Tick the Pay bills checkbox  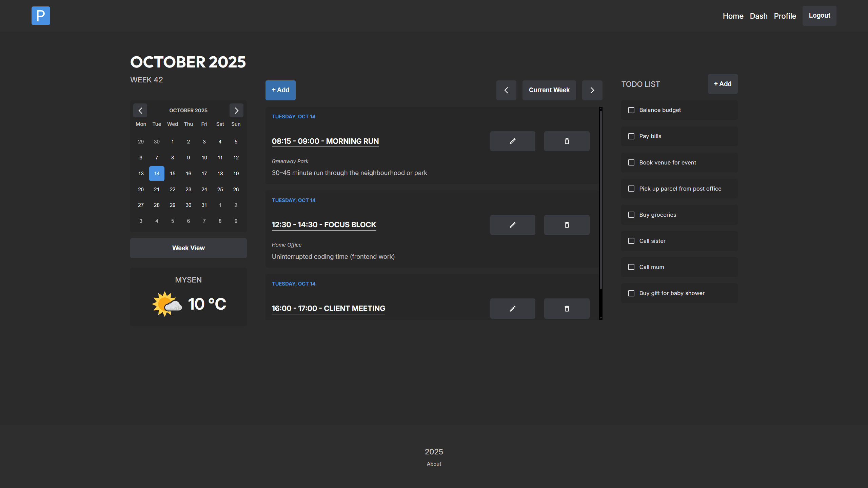click(631, 136)
